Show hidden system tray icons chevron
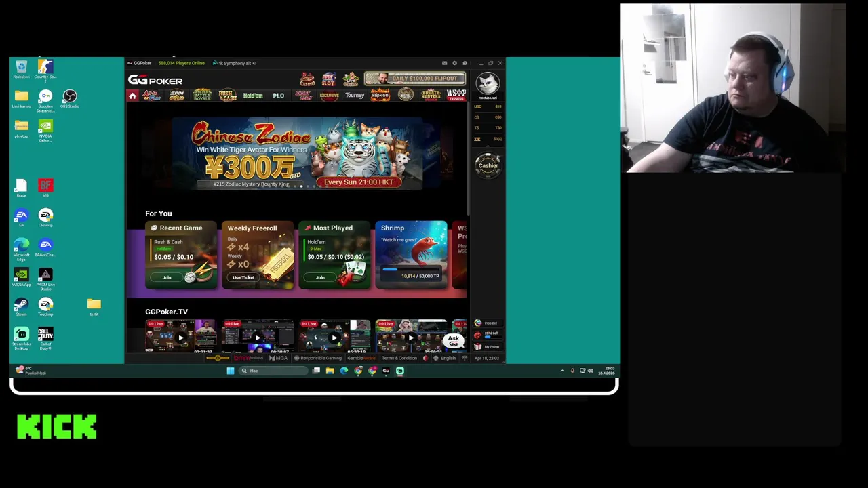Image resolution: width=868 pixels, height=488 pixels. (562, 371)
